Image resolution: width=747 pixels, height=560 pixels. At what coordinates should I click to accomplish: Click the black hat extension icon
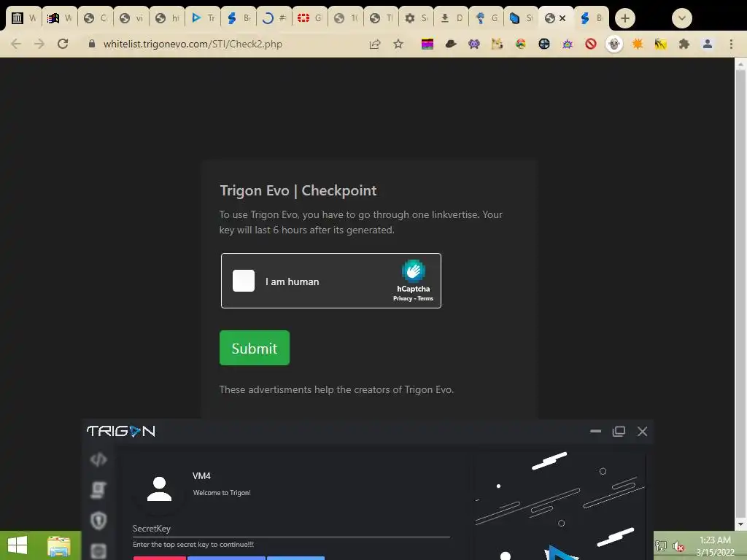pos(451,44)
